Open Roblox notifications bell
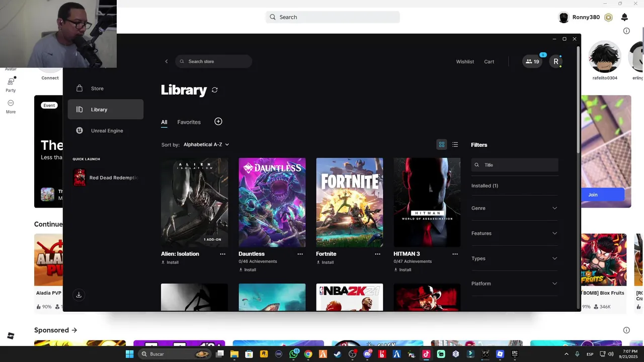This screenshot has width=644, height=362. coord(624,17)
